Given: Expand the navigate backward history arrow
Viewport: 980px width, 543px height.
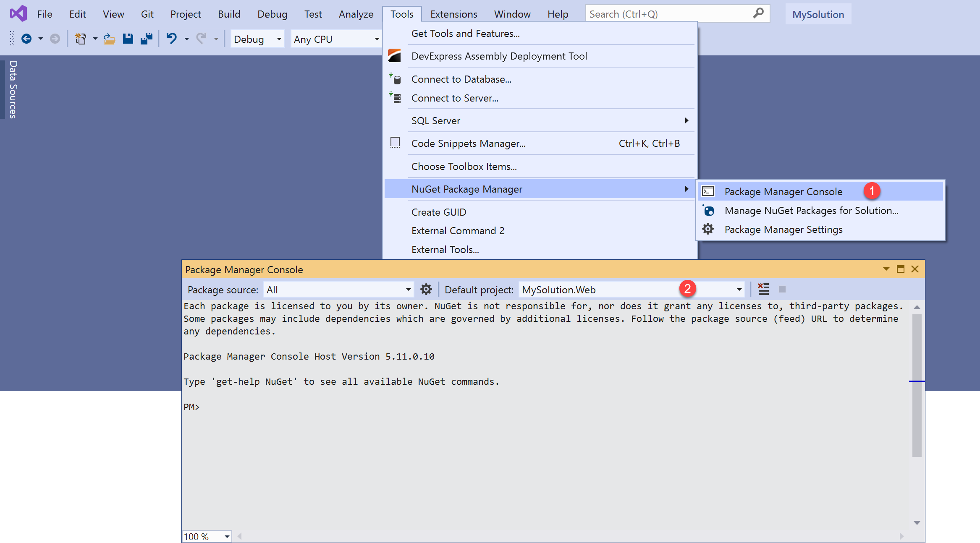Looking at the screenshot, I should [x=41, y=39].
